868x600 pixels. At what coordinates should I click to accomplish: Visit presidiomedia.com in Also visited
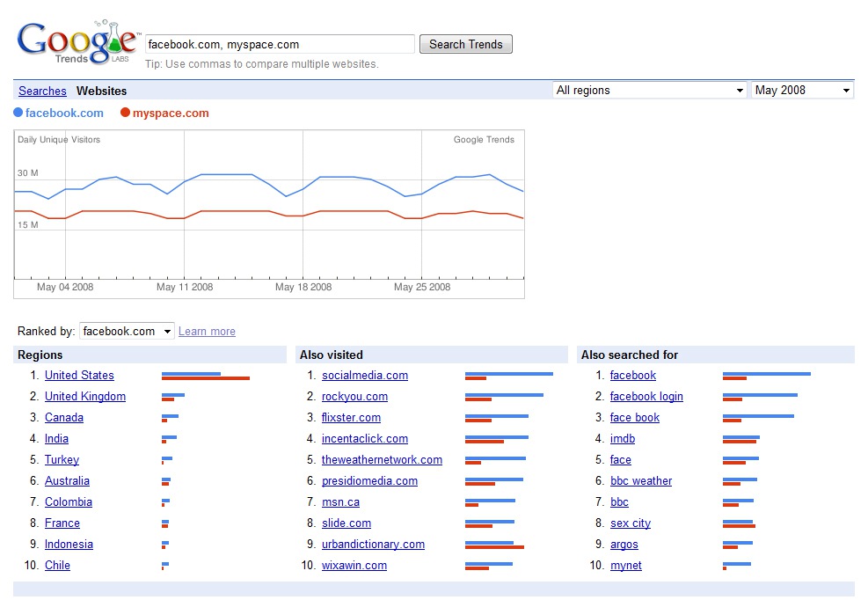pos(369,481)
